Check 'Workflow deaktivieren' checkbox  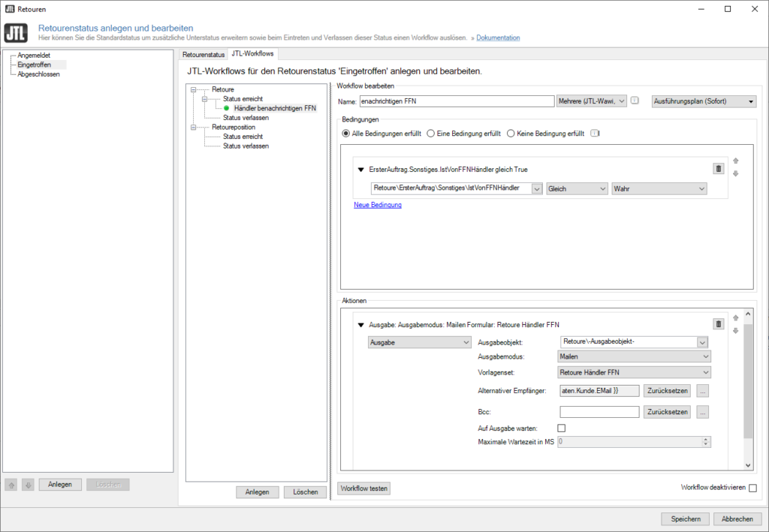click(x=752, y=488)
